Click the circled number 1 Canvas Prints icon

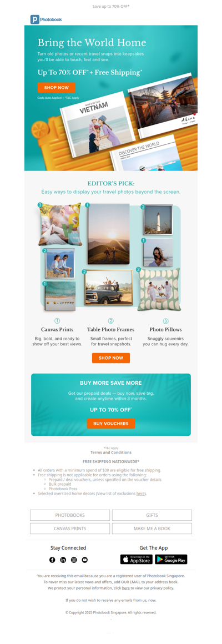(57, 321)
